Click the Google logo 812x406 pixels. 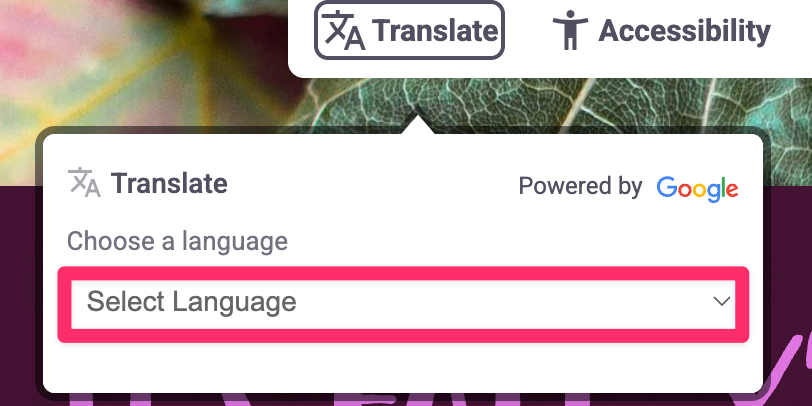[x=697, y=187]
